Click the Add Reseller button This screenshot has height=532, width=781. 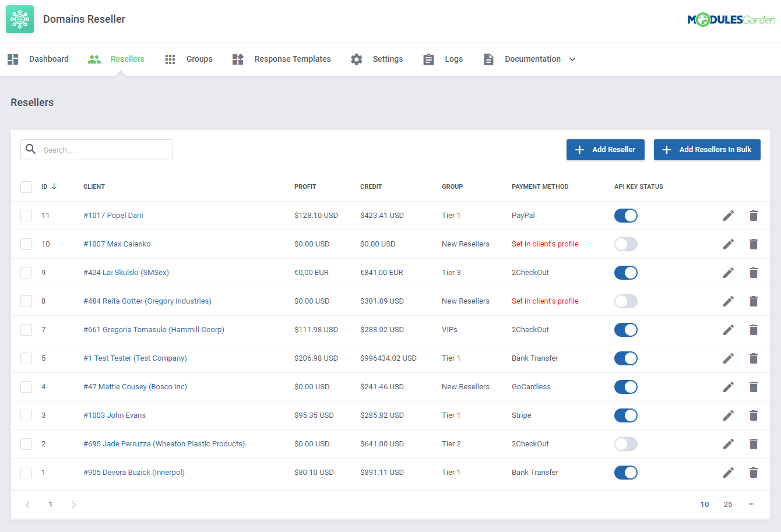(x=605, y=149)
